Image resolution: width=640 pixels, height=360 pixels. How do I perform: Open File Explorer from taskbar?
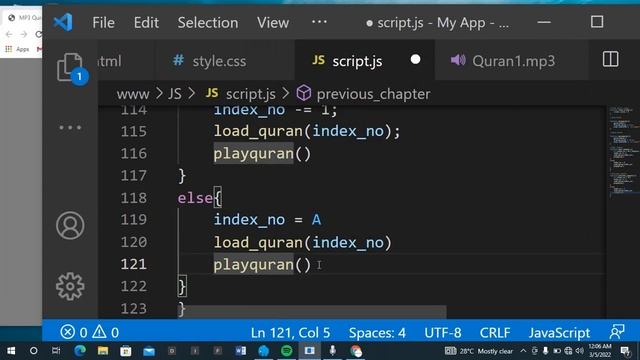coord(103,351)
